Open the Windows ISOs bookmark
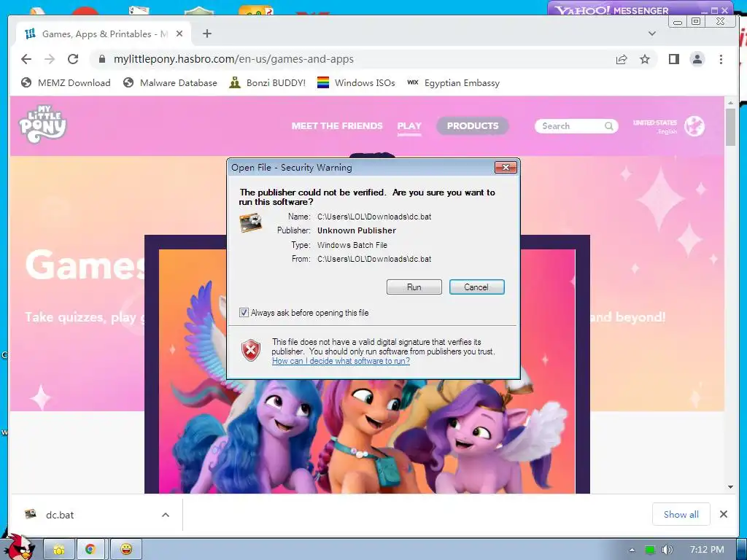The width and height of the screenshot is (747, 560). pos(356,83)
